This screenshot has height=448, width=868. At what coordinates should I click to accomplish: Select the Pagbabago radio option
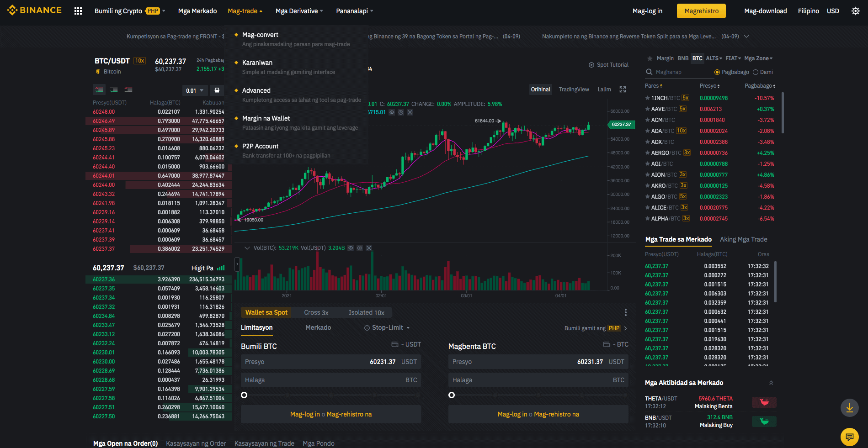[717, 72]
